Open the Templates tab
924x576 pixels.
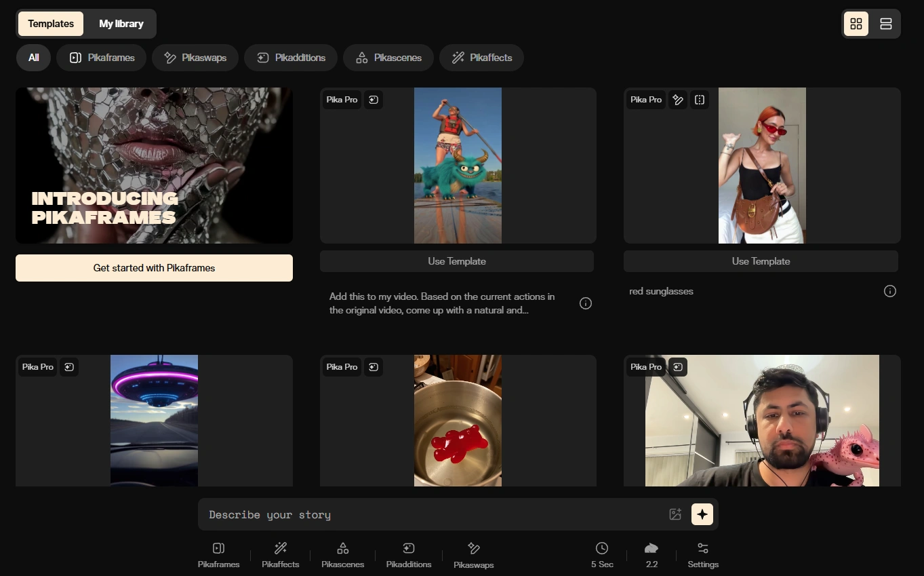[x=51, y=24]
